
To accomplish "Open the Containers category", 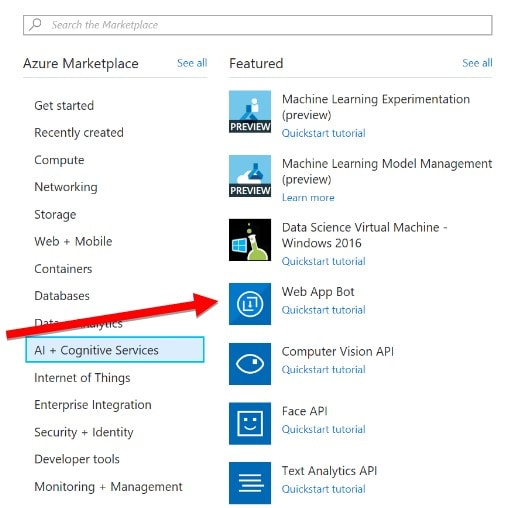I will tap(63, 269).
